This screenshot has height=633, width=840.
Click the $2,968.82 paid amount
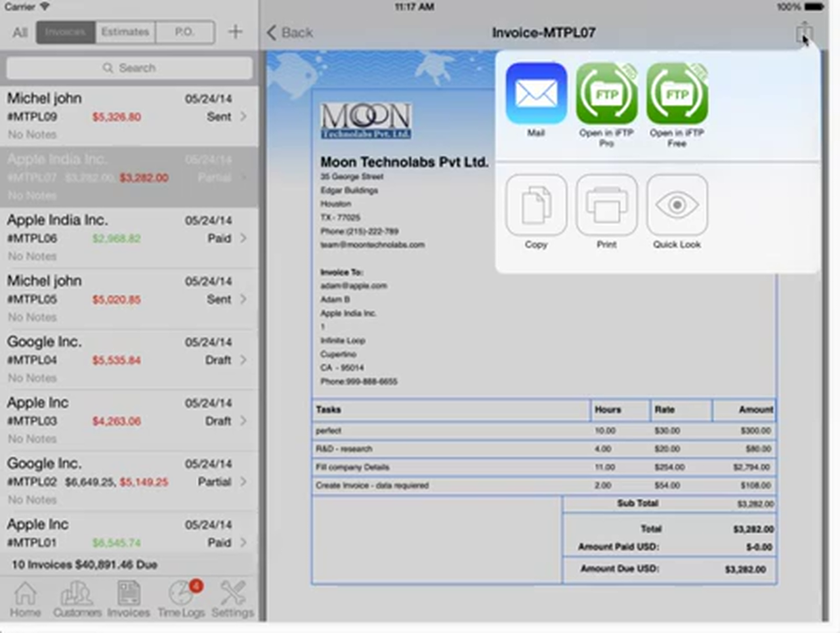pyautogui.click(x=116, y=238)
